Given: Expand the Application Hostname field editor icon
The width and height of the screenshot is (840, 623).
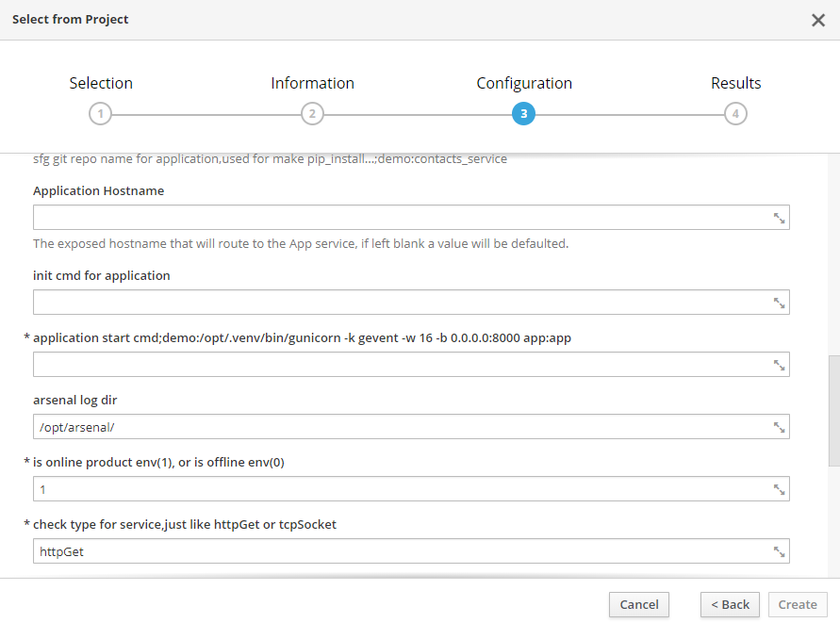Looking at the screenshot, I should (779, 218).
